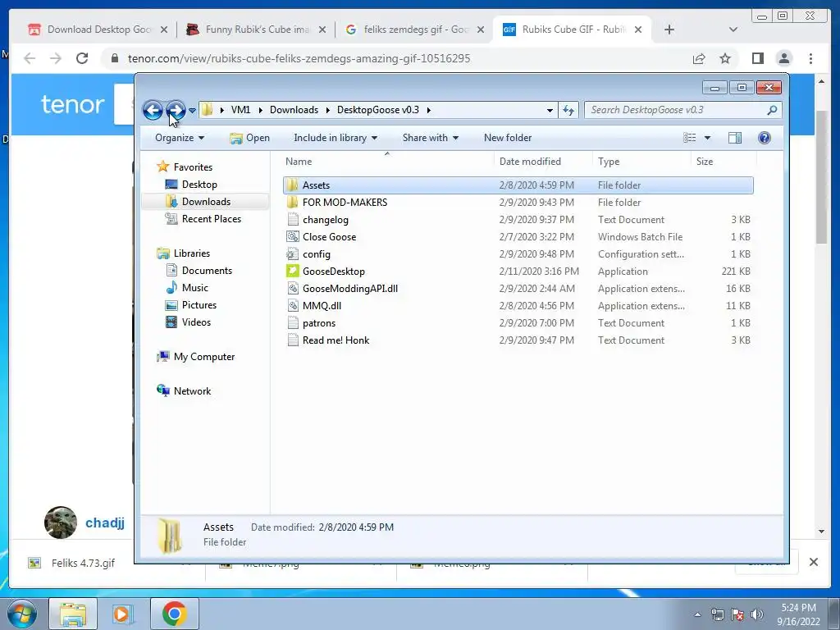Bookmark this tenor page with the star
This screenshot has height=630, width=840.
(725, 58)
